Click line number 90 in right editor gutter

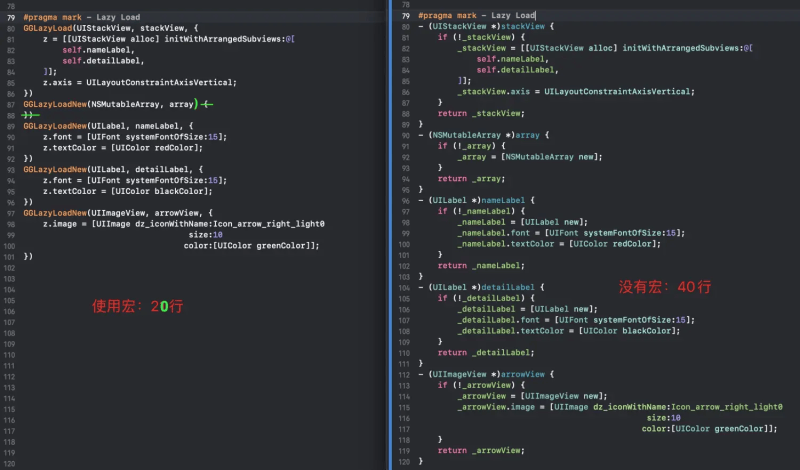click(x=403, y=135)
